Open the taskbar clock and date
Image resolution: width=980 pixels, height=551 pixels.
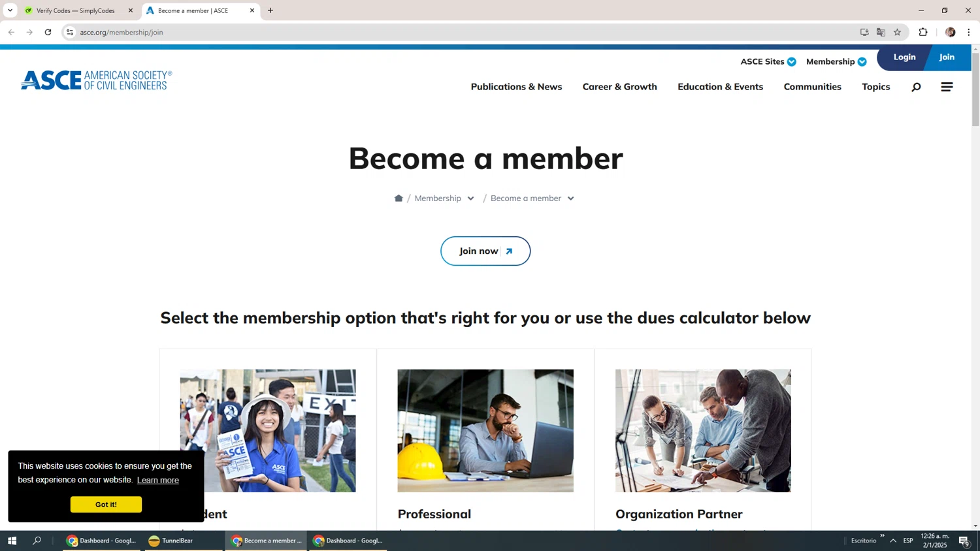coord(935,541)
